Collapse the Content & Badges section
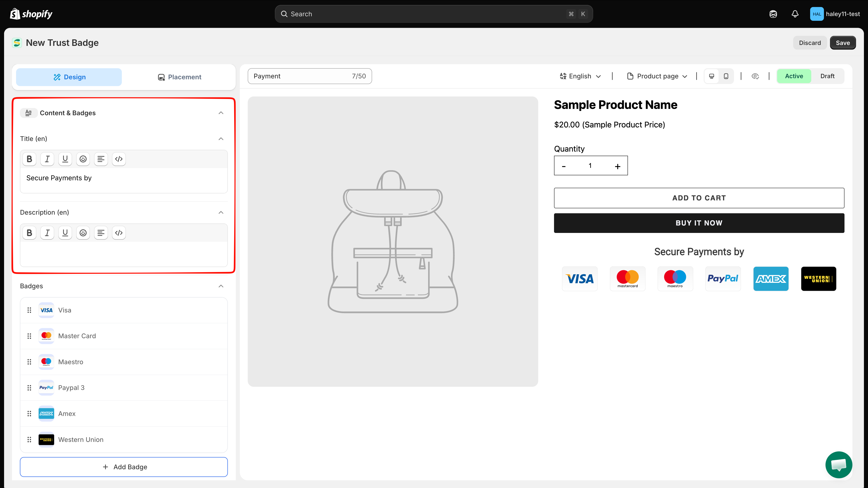The width and height of the screenshot is (868, 488). coord(221,113)
